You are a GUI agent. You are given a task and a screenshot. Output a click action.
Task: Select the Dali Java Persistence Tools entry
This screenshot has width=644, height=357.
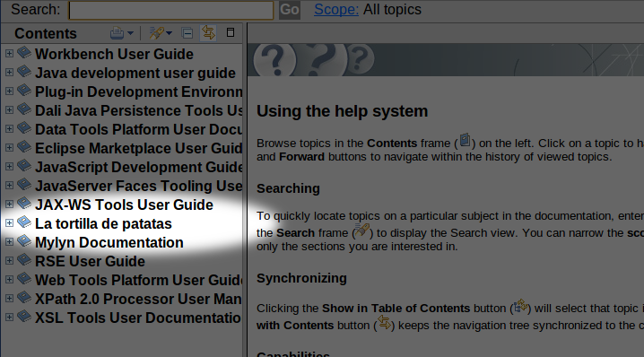pos(139,111)
